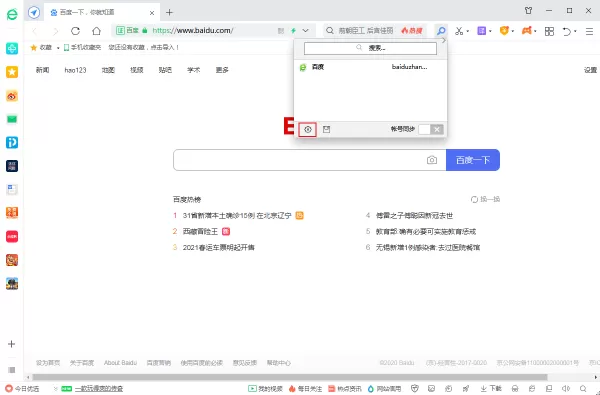Screen dimensions: 600x395
Task: Click the purple extension icon in the toolbar
Action: pyautogui.click(x=481, y=31)
